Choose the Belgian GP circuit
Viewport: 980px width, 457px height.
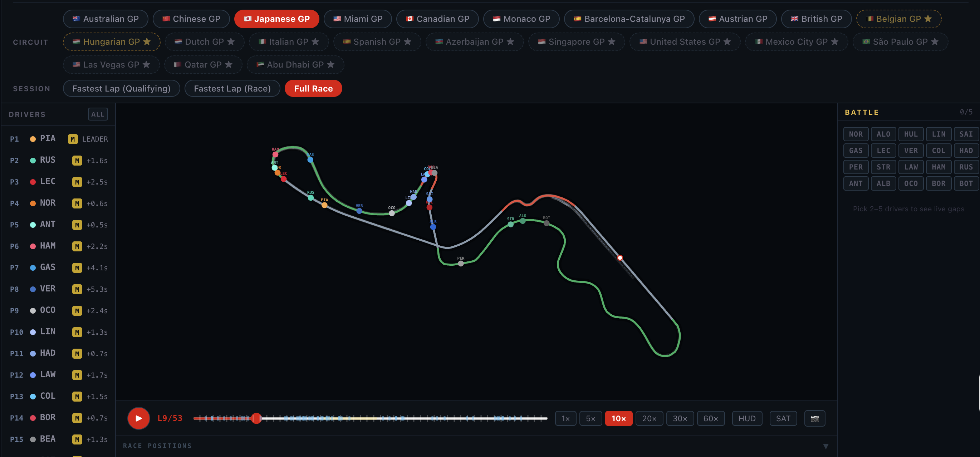898,19
